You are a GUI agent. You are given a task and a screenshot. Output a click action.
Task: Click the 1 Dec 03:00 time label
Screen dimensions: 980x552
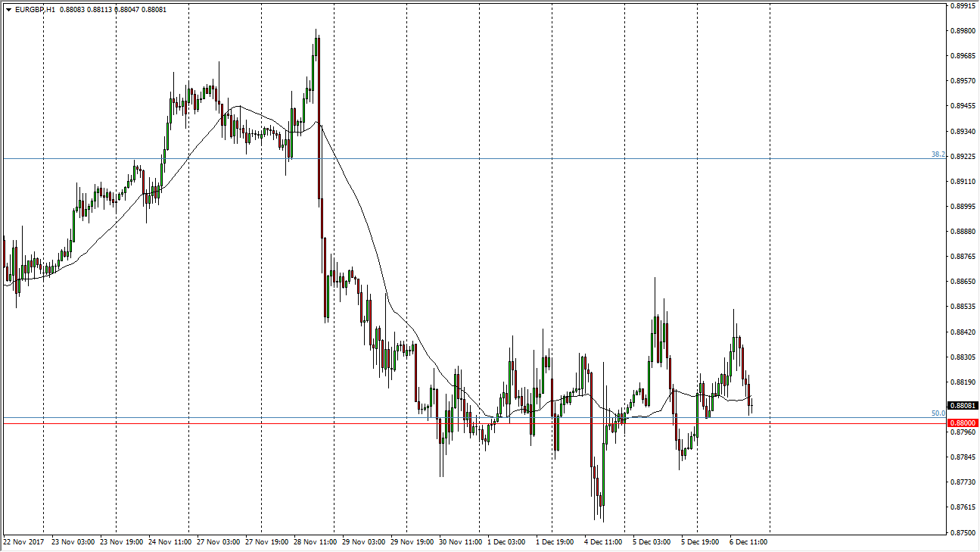[x=508, y=542]
